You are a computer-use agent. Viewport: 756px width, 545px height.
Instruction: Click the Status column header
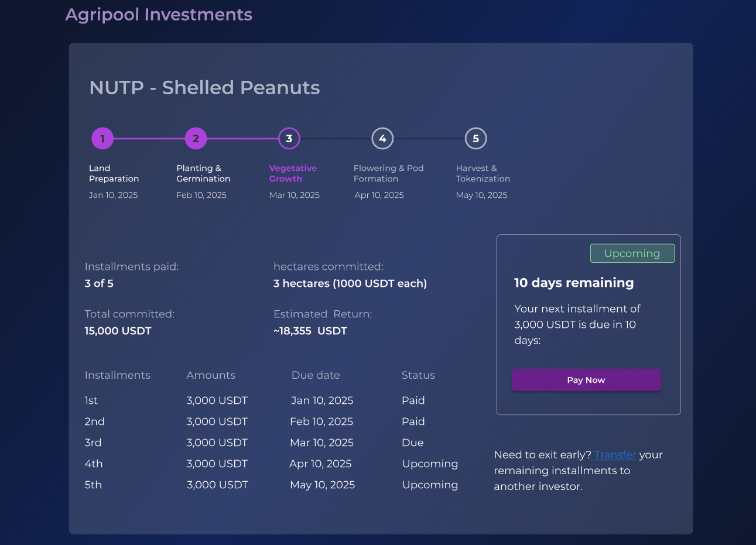pyautogui.click(x=418, y=375)
